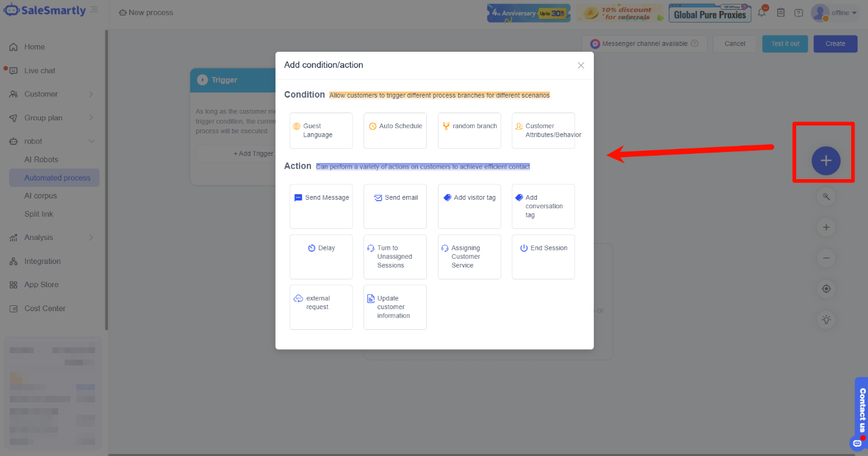
Task: Click the blue plus add-node button
Action: [x=826, y=161]
